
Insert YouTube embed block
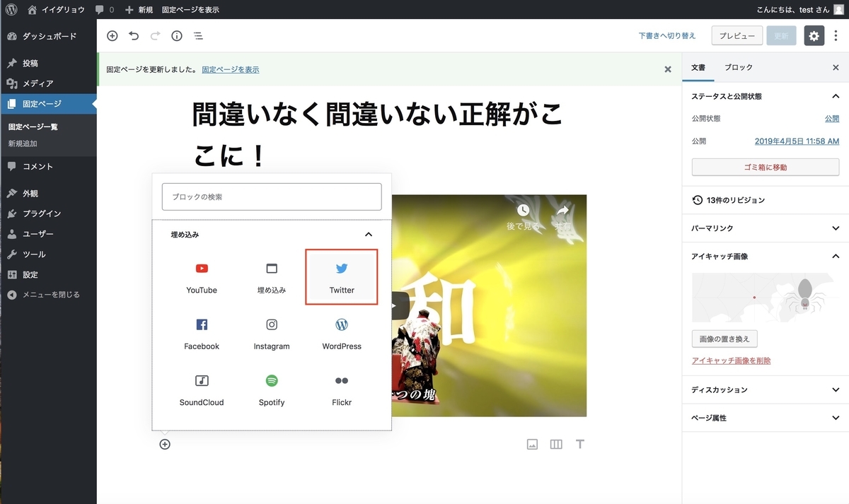pyautogui.click(x=202, y=277)
